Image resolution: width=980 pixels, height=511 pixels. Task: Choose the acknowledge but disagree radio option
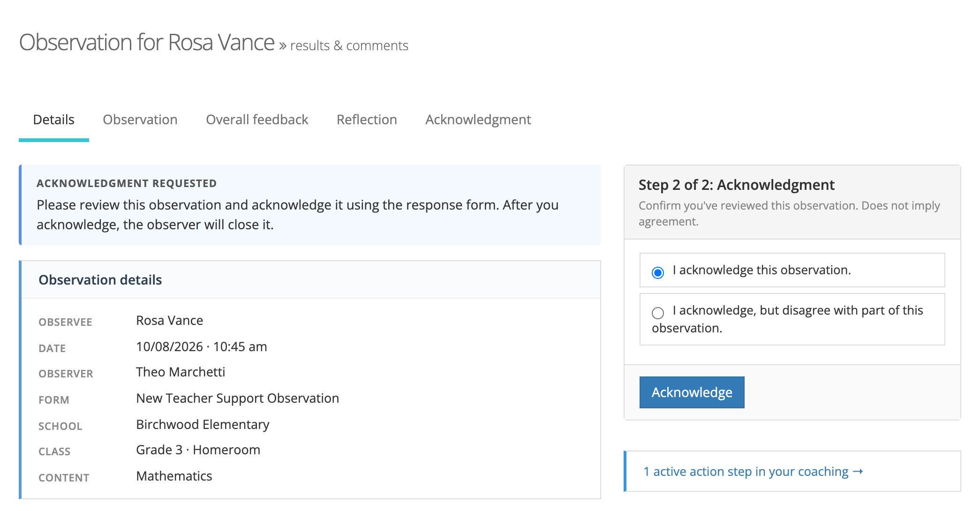[658, 313]
